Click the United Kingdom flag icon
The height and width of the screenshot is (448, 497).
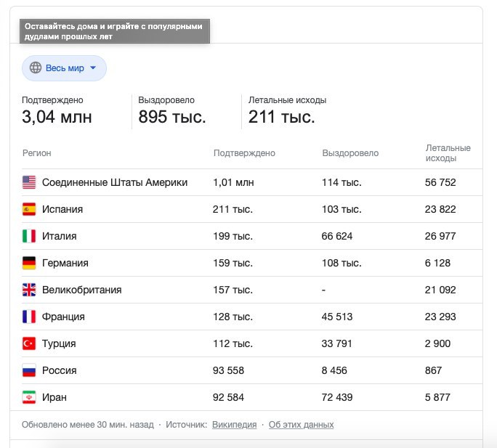coord(29,290)
